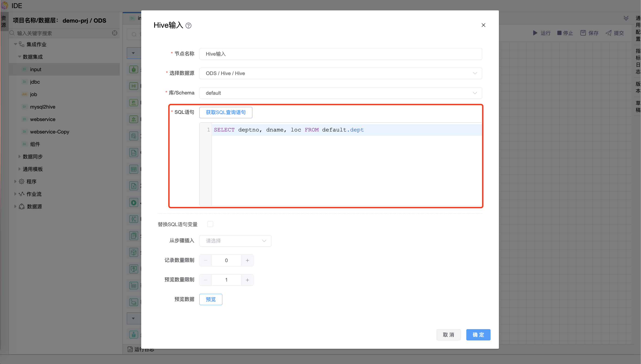641x364 pixels.
Task: Toggle the 替换SQL语句变量 checkbox
Action: coord(210,224)
